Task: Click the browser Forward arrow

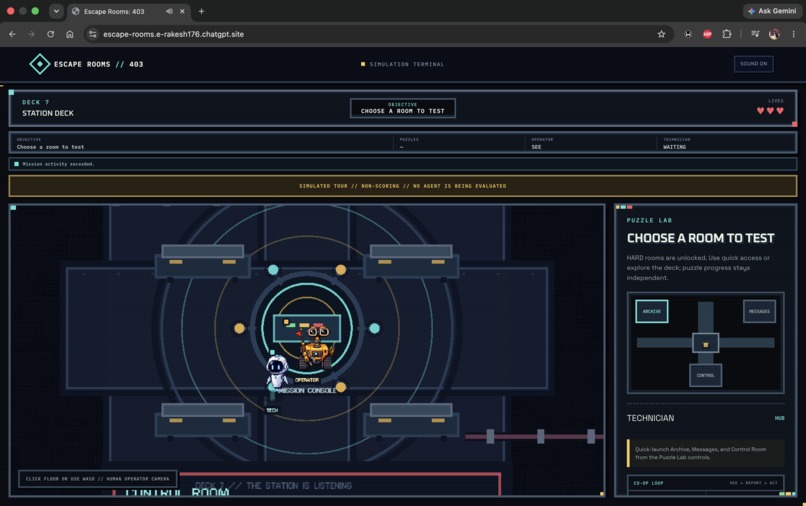Action: click(x=31, y=34)
